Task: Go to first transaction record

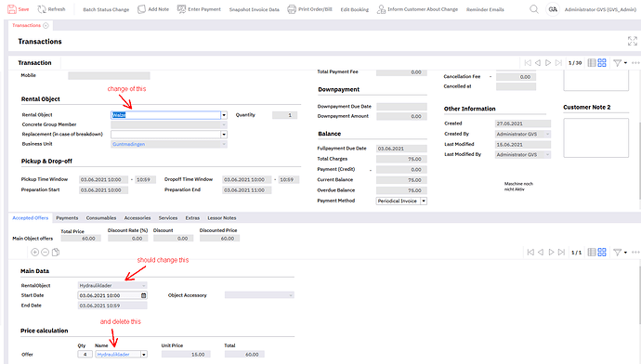Action: (x=528, y=63)
